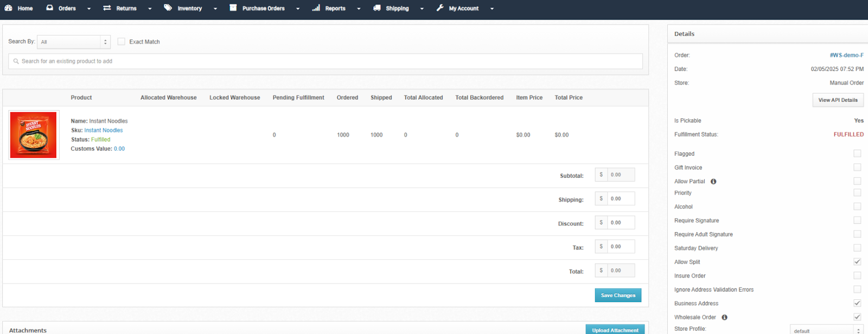Screen dimensions: 868x334
Task: Check the Flagged checkbox
Action: [x=857, y=154]
